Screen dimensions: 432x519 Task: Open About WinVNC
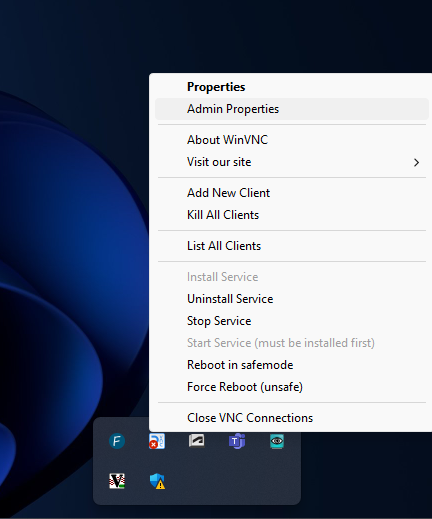(x=292, y=140)
